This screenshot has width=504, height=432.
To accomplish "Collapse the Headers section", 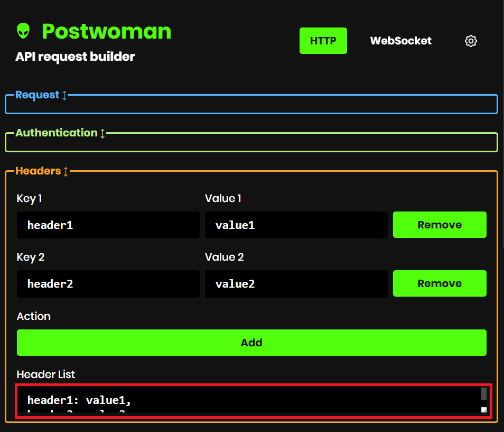I will 42,171.
